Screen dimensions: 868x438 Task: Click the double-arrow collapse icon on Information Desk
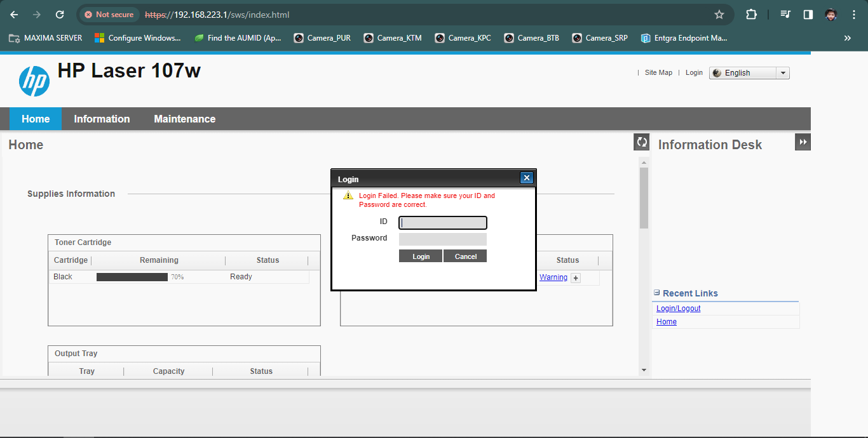point(803,142)
